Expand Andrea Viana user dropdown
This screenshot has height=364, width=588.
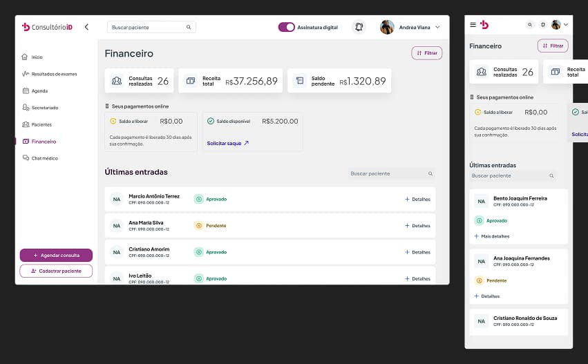tap(437, 28)
